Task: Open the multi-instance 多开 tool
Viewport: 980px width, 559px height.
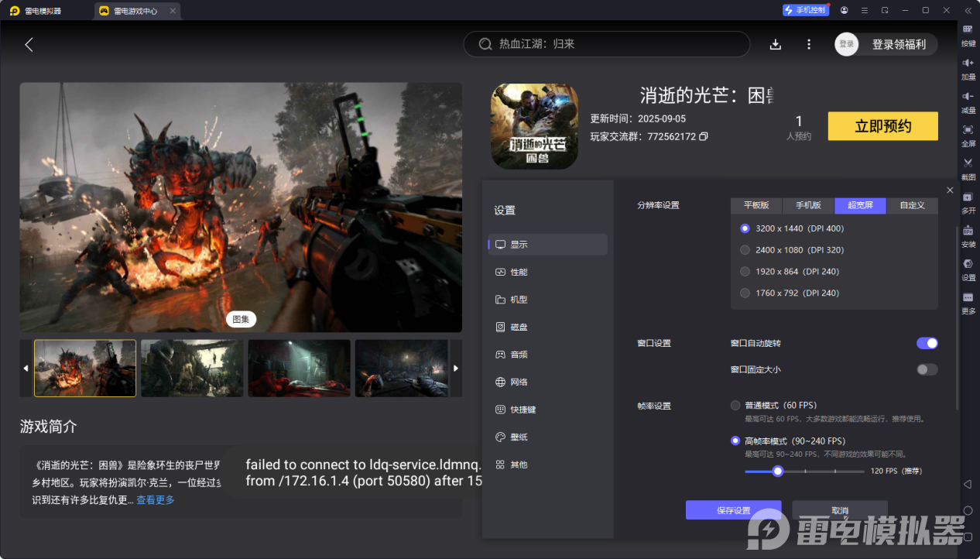Action: pyautogui.click(x=968, y=197)
